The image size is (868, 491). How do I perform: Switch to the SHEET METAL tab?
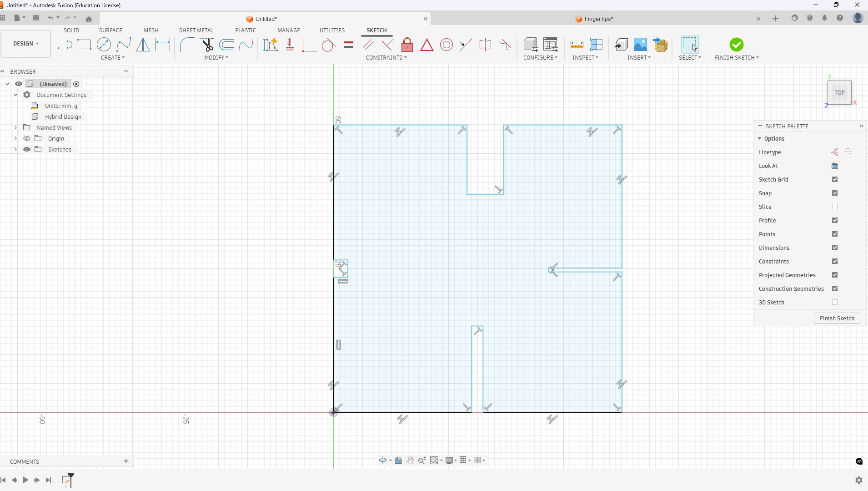196,30
